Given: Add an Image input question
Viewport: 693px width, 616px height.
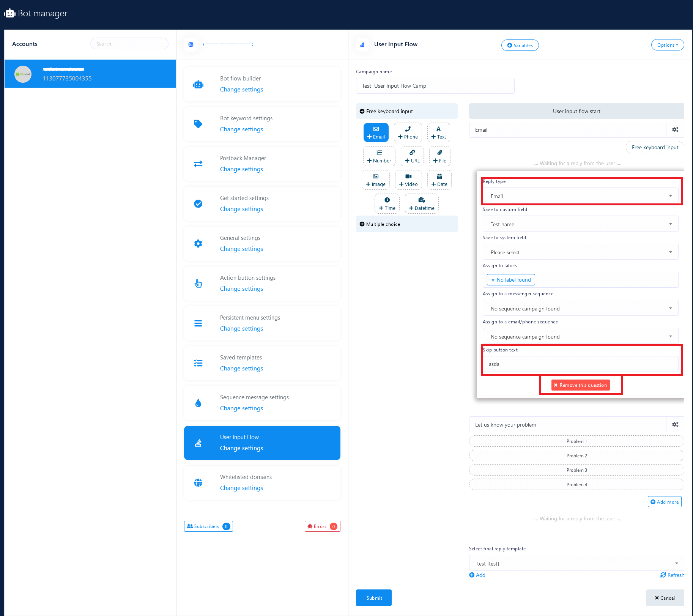Looking at the screenshot, I should [375, 180].
